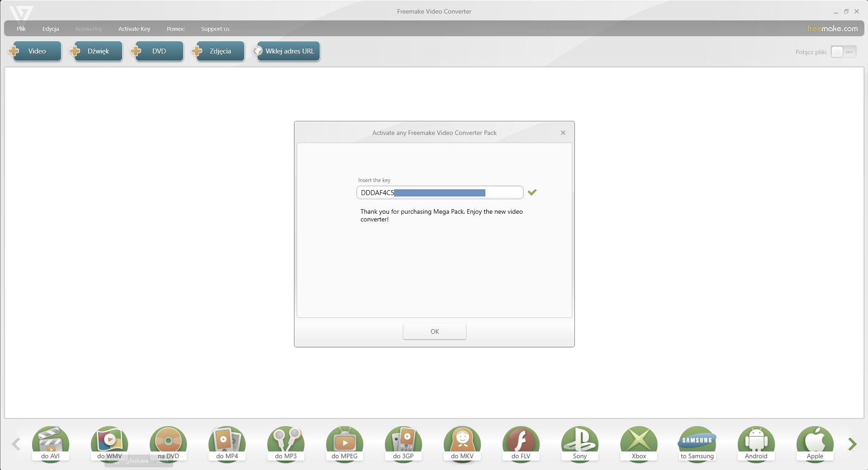This screenshot has width=868, height=470.
Task: Click Wklej adres URL to paste link
Action: pyautogui.click(x=286, y=51)
